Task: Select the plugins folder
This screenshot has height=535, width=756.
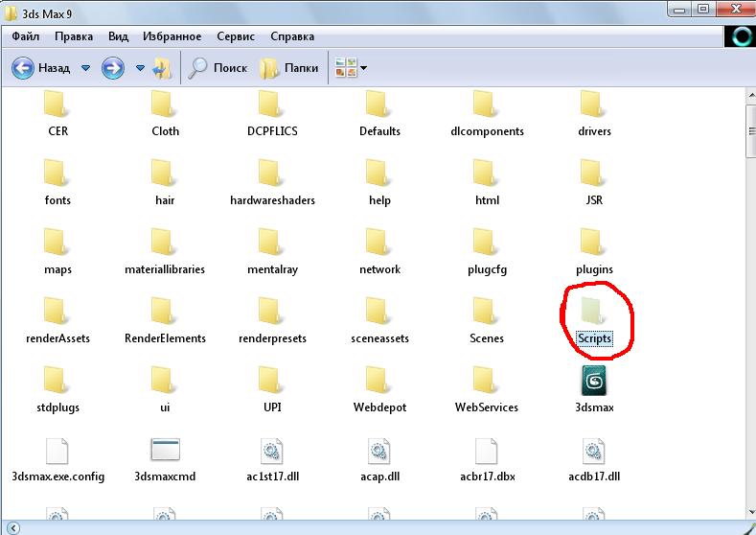Action: [594, 252]
